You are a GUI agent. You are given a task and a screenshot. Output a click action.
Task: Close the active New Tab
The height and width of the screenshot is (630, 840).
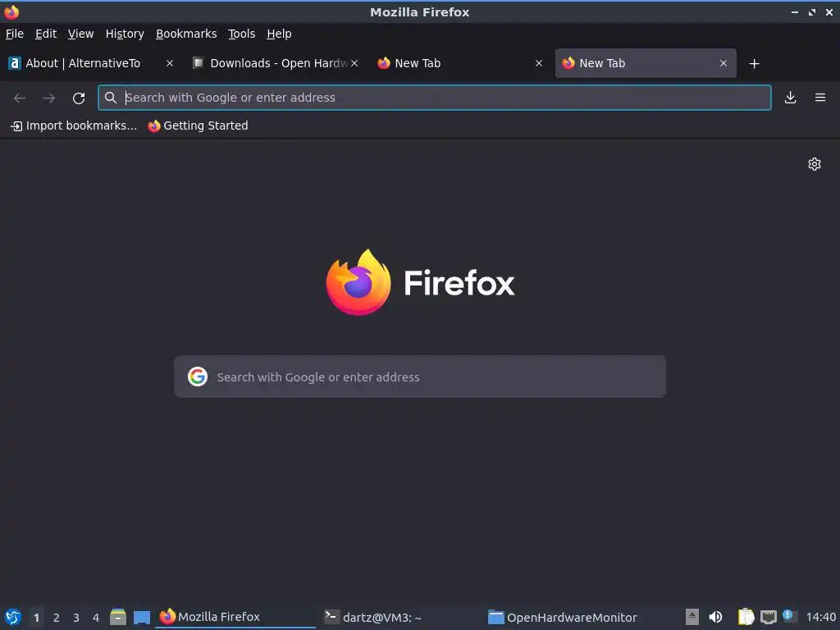click(724, 63)
